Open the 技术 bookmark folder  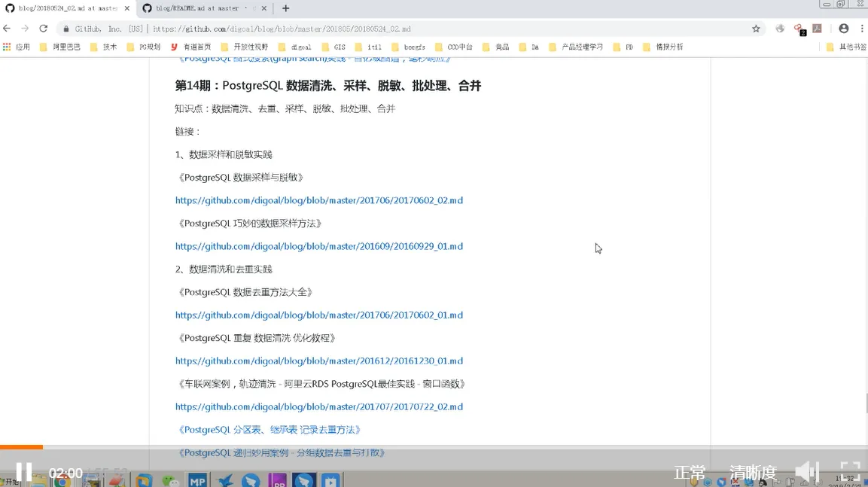(104, 47)
